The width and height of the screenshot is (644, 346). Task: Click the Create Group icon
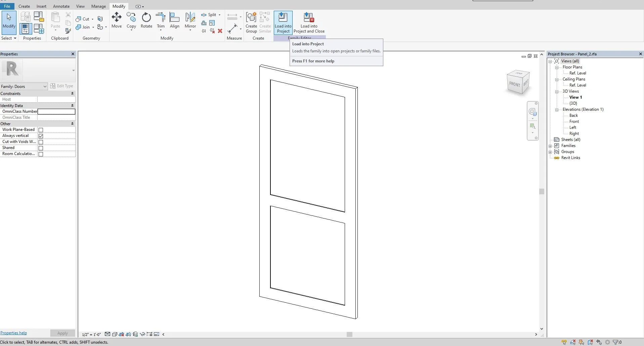251,22
